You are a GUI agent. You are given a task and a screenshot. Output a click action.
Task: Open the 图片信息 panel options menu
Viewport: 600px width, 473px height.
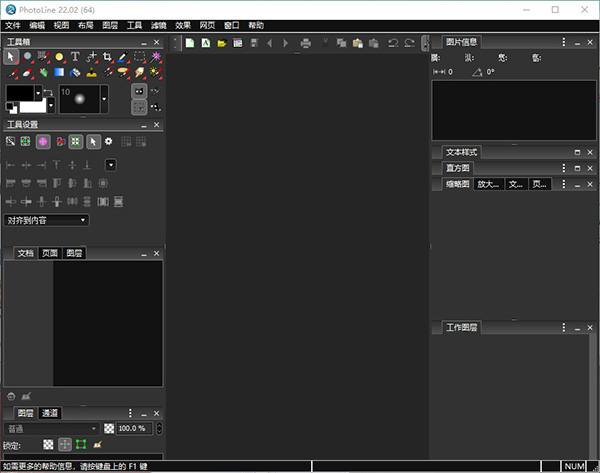pos(564,42)
